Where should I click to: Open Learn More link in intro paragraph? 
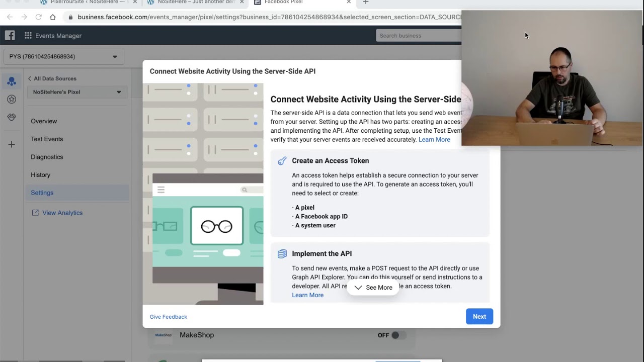(434, 140)
